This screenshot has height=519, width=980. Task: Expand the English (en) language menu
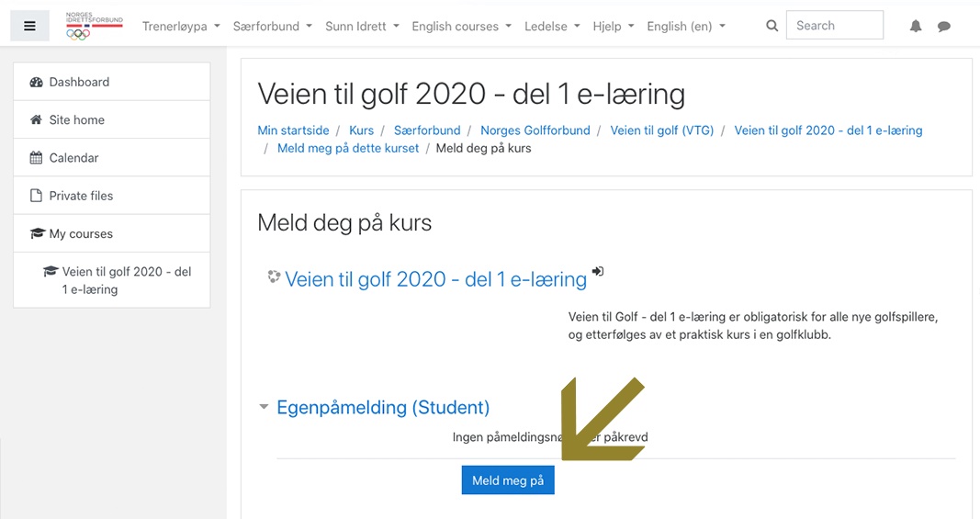(685, 27)
